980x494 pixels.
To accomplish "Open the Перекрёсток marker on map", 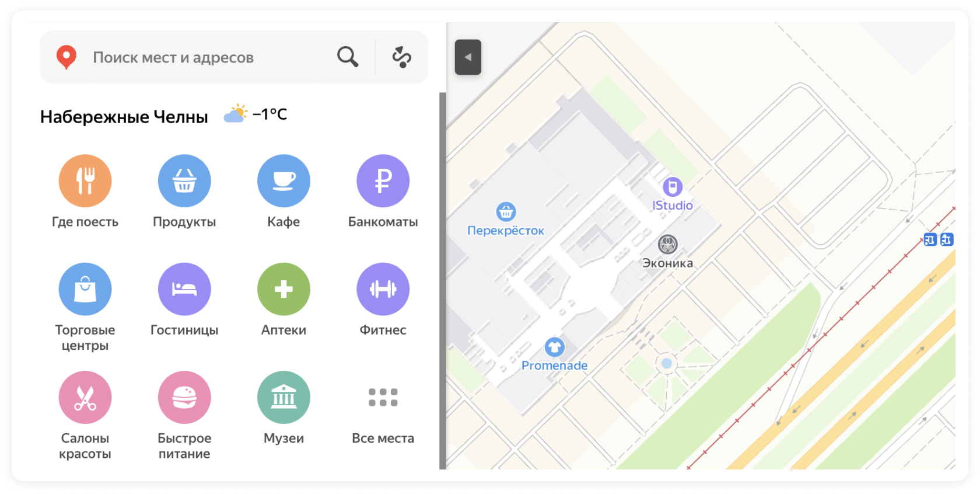I will (506, 212).
